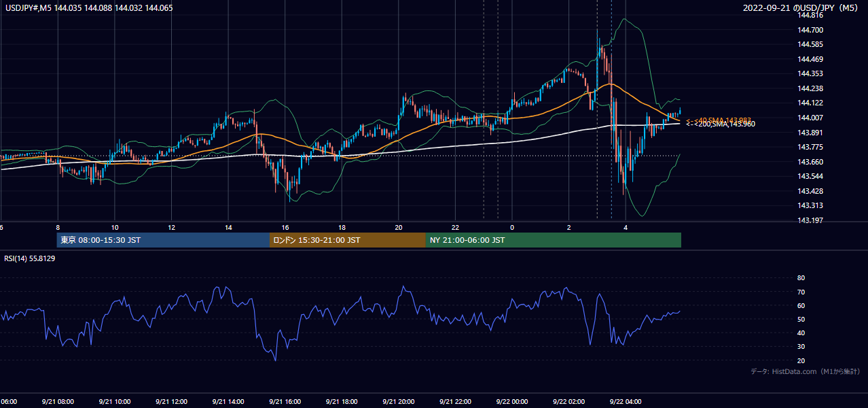Click price axis label 143.660
This screenshot has height=408, width=868.
810,162
